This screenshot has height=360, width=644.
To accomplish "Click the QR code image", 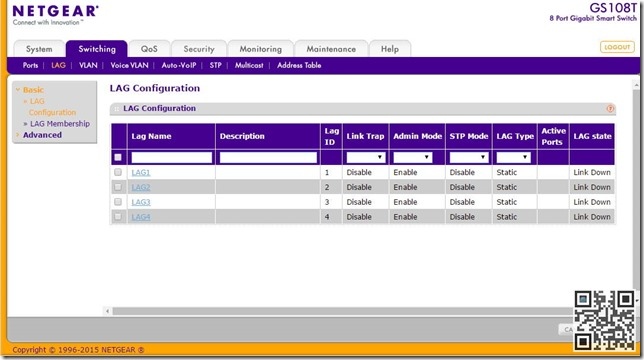I will [x=605, y=320].
